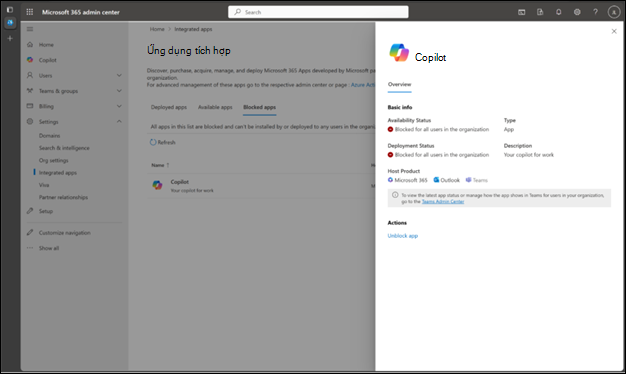Screen dimensions: 626x374
Task: Open Viva under Settings
Action: 44,185
